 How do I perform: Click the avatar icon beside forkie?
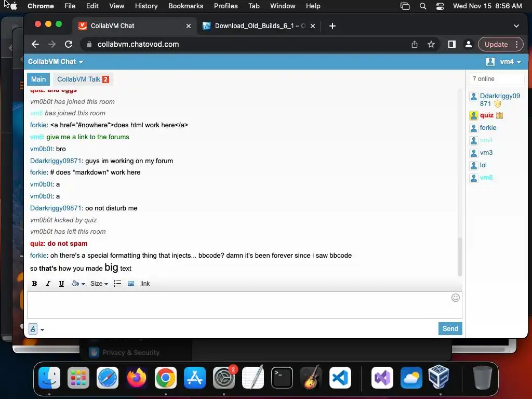474,128
